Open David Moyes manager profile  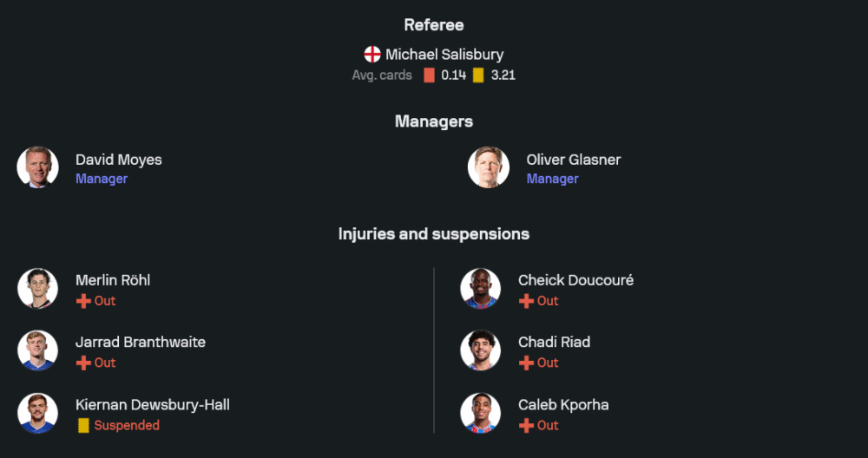(118, 160)
